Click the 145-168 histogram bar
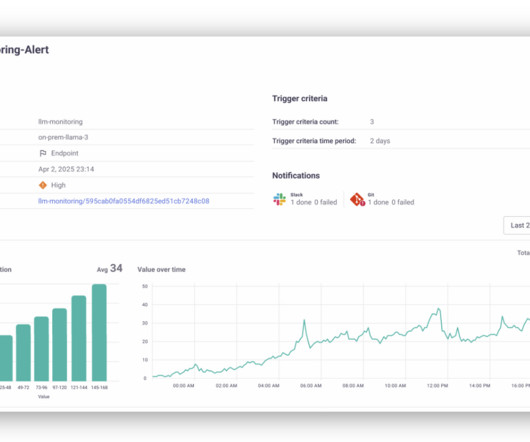This screenshot has height=442, width=530. [99, 333]
